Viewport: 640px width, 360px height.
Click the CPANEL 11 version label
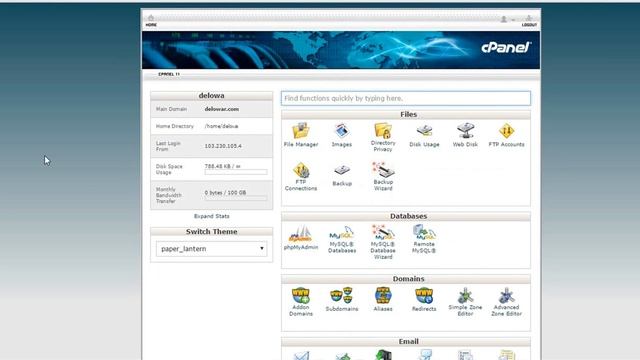pyautogui.click(x=169, y=74)
